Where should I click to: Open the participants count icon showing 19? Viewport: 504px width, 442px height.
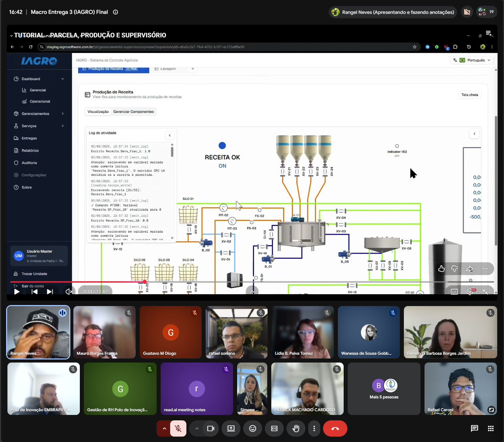[x=486, y=12]
